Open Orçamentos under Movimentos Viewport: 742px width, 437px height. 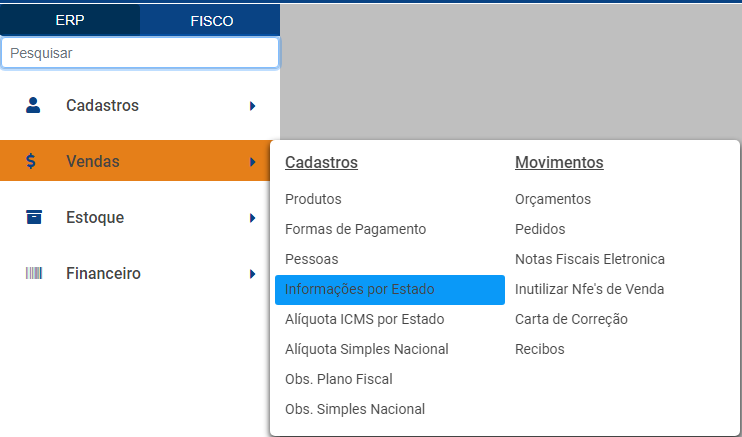(553, 199)
